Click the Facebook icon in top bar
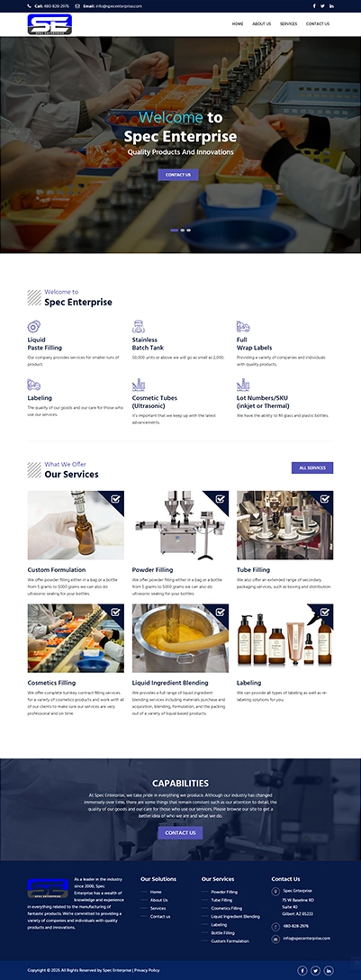Screen dimensions: 361x980 tap(314, 5)
